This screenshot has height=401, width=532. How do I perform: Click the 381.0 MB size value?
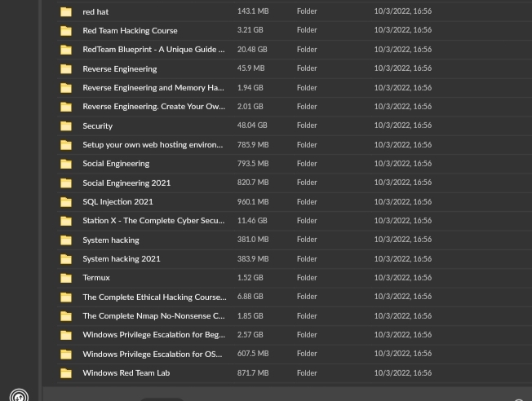coord(253,240)
